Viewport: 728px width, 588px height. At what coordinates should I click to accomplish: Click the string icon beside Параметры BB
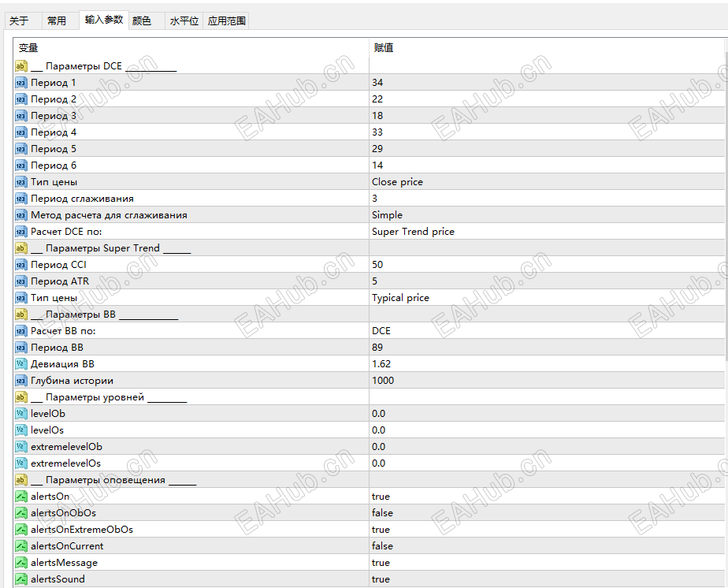[21, 314]
